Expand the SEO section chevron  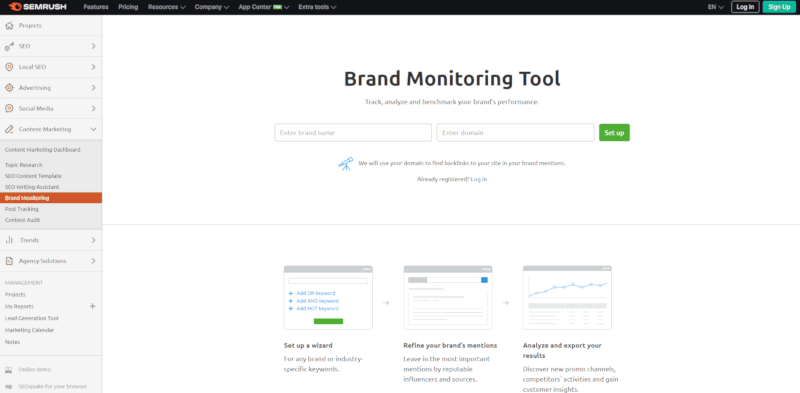pos(93,46)
